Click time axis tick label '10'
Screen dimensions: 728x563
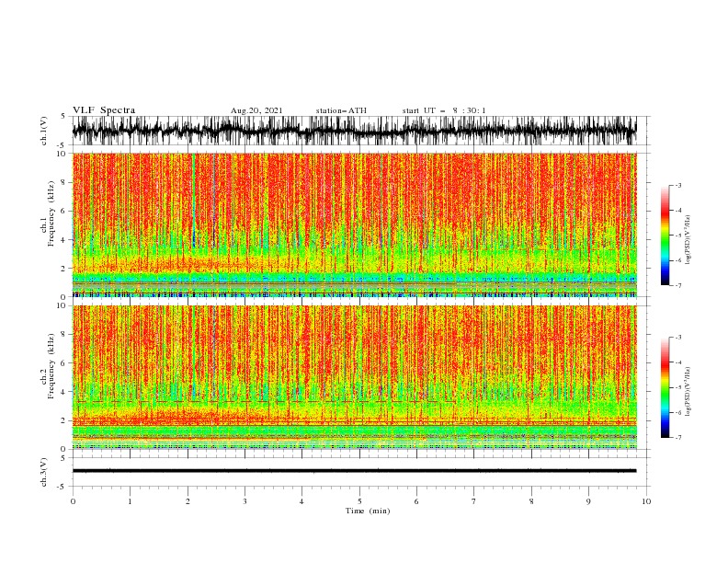tap(646, 501)
